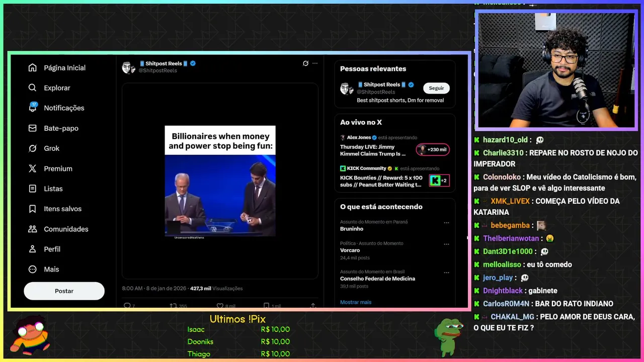Viewport: 644px width, 362px height.
Task: Click the Isaac R$ 10,00 Pix entry
Action: pyautogui.click(x=238, y=329)
